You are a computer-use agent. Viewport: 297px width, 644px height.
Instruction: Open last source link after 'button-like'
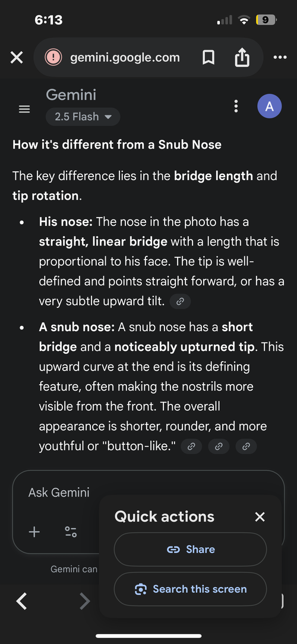pyautogui.click(x=246, y=447)
